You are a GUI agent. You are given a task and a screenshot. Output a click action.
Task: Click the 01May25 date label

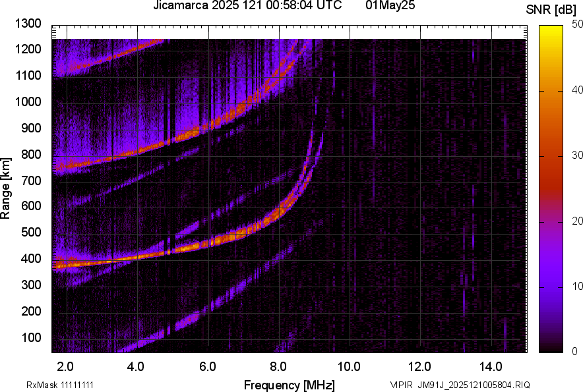[x=390, y=5]
